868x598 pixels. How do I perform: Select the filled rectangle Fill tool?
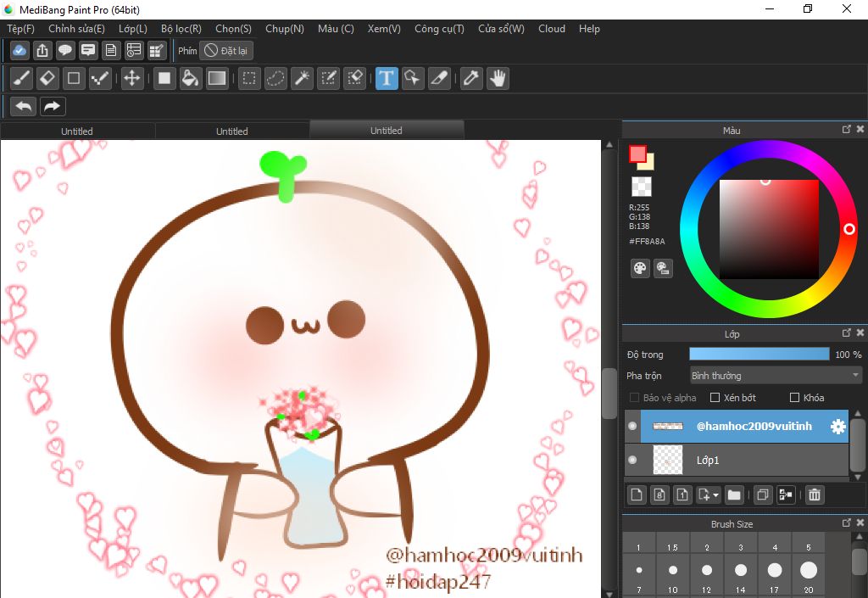(x=164, y=78)
